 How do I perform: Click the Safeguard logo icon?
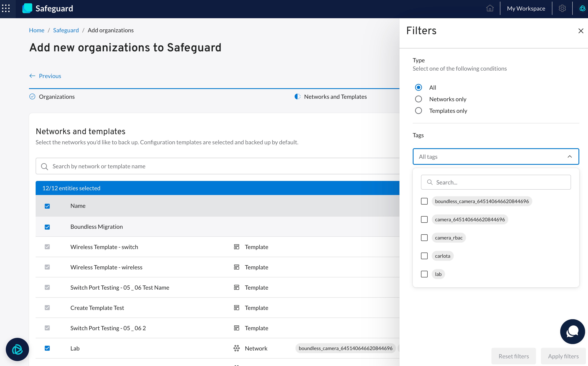[27, 8]
